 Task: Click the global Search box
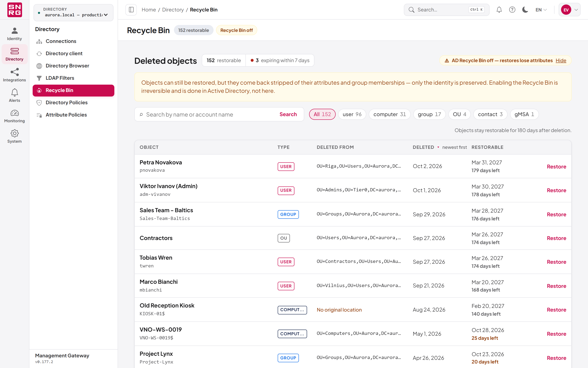[446, 10]
